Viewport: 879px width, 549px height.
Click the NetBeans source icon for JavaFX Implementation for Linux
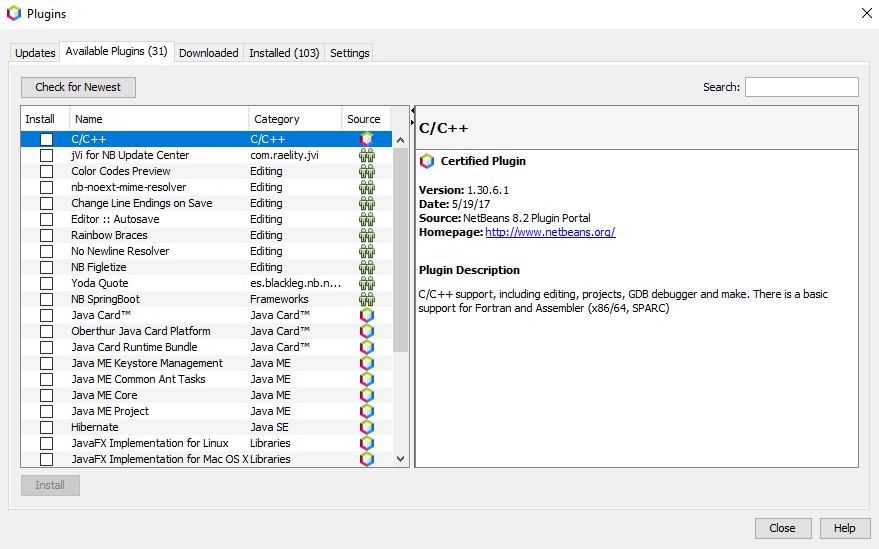click(367, 443)
